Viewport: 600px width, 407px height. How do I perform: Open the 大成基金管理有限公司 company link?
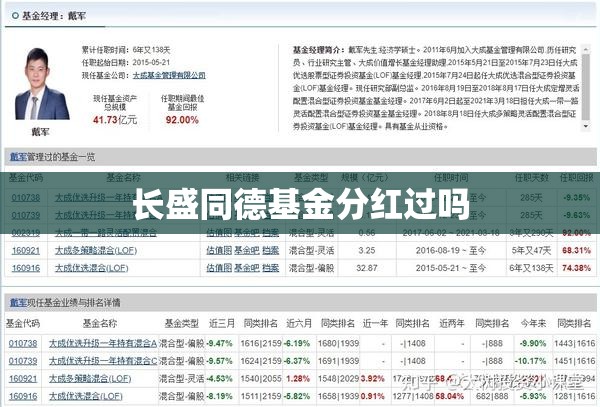click(x=169, y=75)
